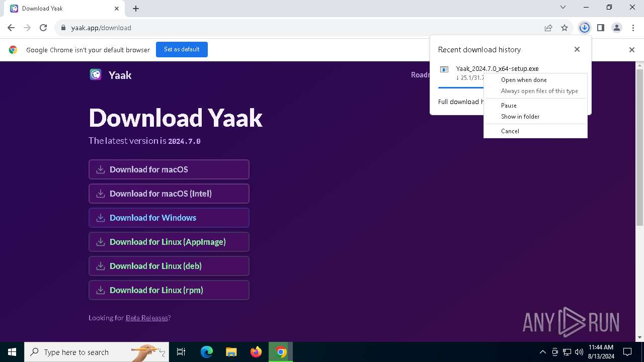This screenshot has width=644, height=362.
Task: Open the Beta Releases link
Action: (147, 318)
